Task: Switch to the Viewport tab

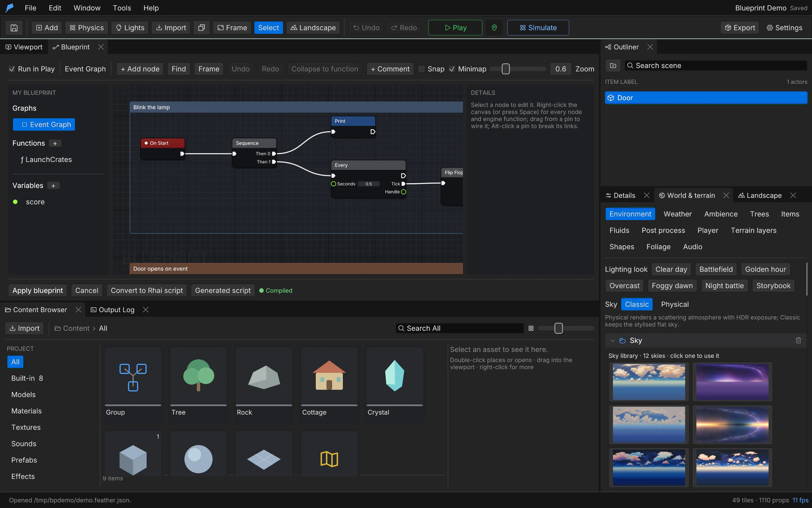Action: [x=24, y=47]
